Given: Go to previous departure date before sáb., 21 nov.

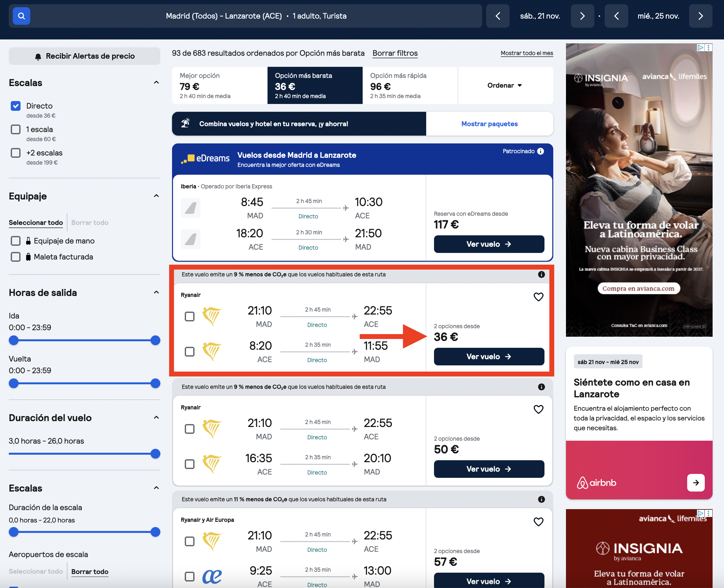Looking at the screenshot, I should pos(498,16).
